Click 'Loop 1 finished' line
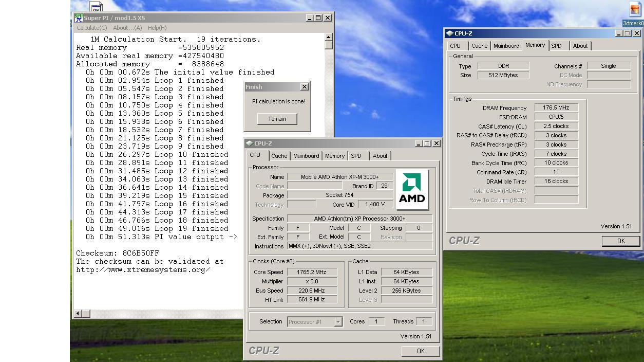This screenshot has height=362, width=644. coord(155,80)
